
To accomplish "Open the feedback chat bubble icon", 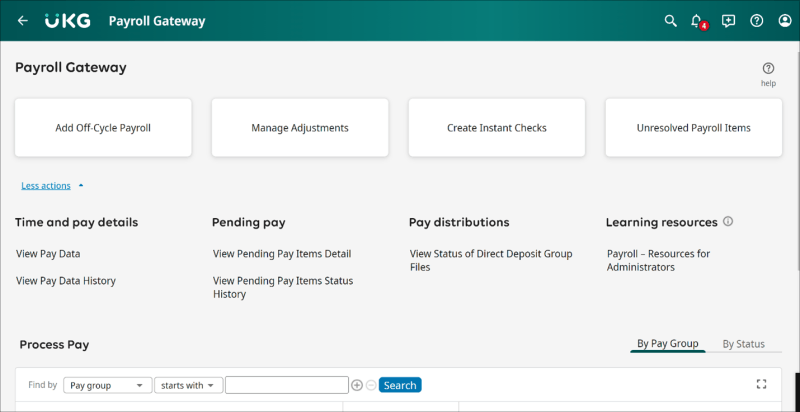I will point(728,21).
